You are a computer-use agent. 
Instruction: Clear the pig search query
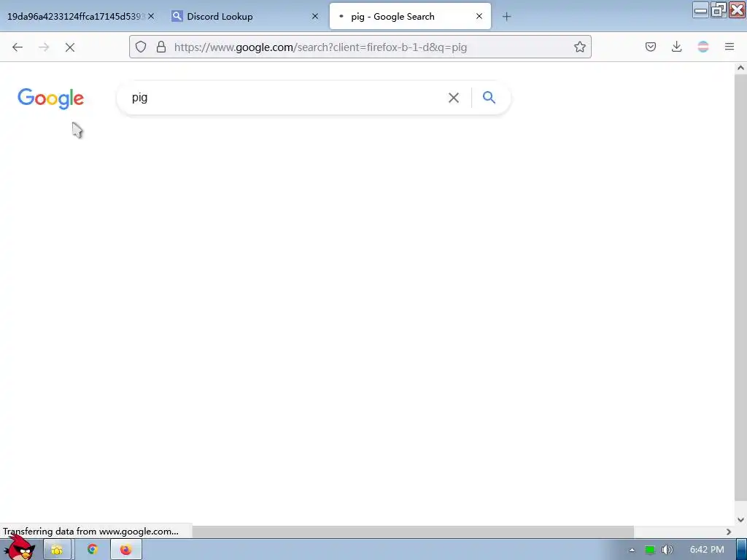(x=454, y=98)
